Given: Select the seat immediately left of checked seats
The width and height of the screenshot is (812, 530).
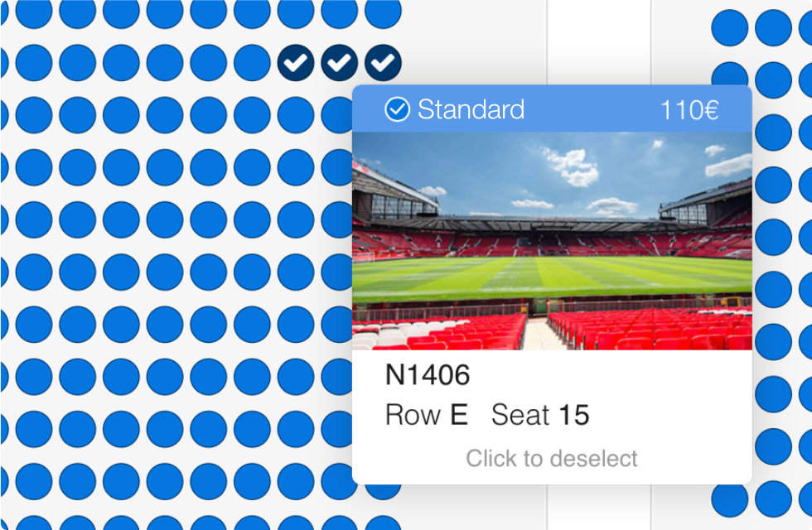Looking at the screenshot, I should pyautogui.click(x=252, y=62).
